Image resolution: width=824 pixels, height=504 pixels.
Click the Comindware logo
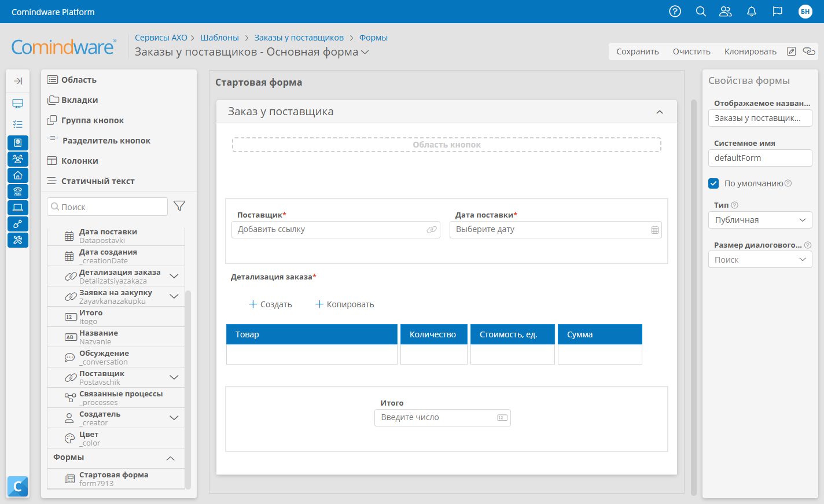pos(64,47)
